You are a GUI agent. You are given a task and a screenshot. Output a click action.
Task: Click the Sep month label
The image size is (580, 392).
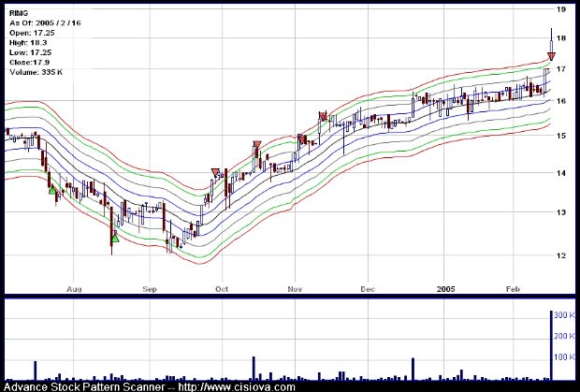click(150, 289)
